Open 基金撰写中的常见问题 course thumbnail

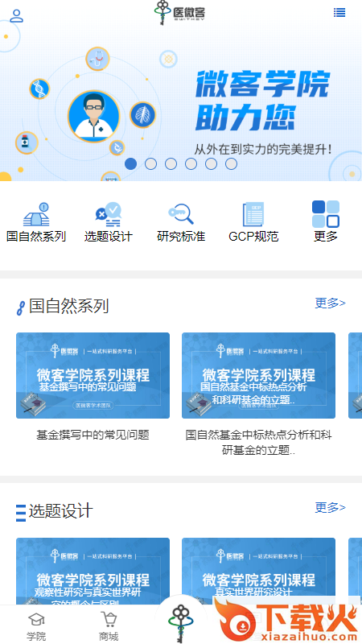tap(93, 375)
